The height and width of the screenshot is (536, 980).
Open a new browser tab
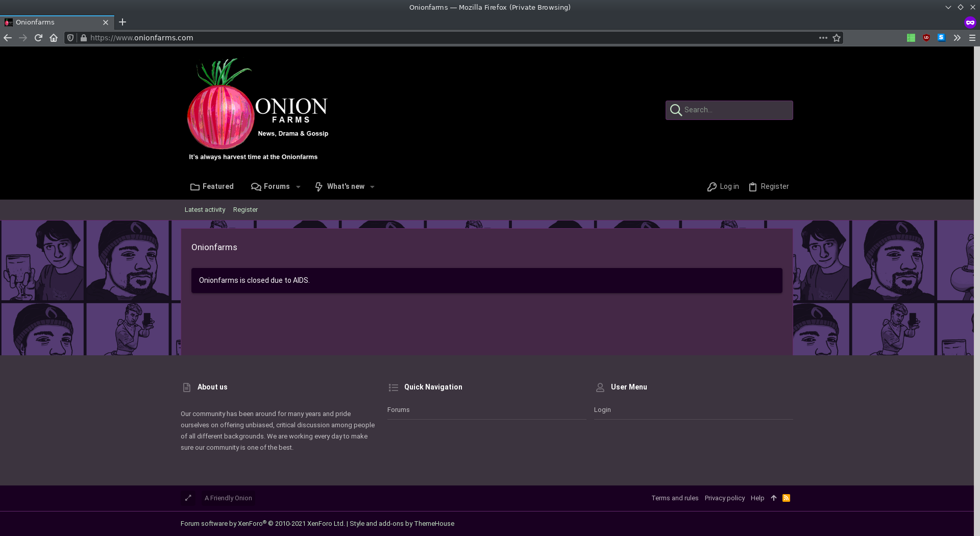coord(122,22)
